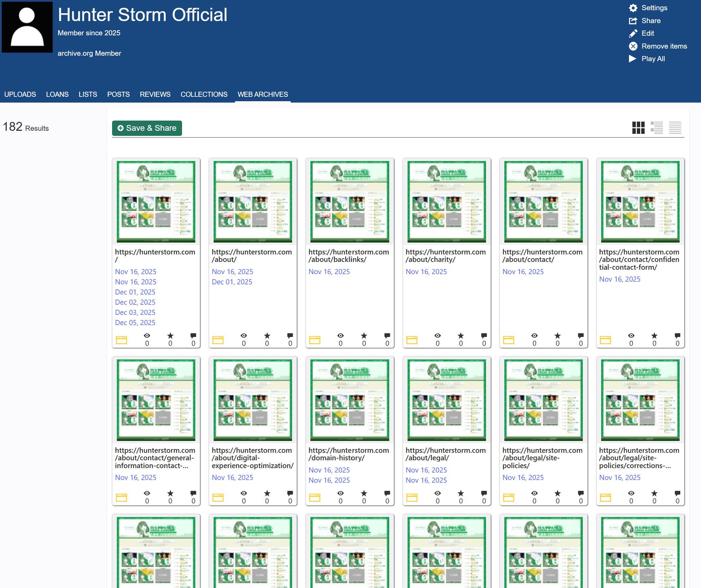This screenshot has height=588, width=701.
Task: Click the profile avatar image
Action: coord(27,27)
